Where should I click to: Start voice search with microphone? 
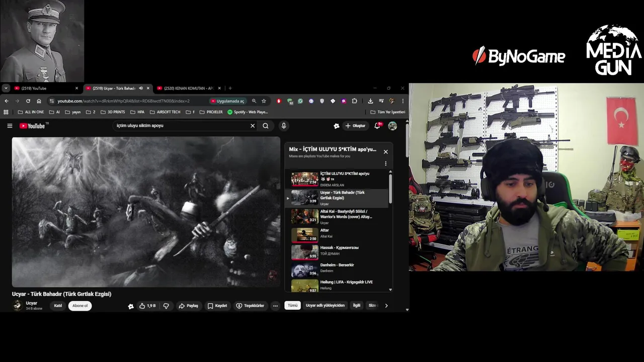[x=284, y=126]
